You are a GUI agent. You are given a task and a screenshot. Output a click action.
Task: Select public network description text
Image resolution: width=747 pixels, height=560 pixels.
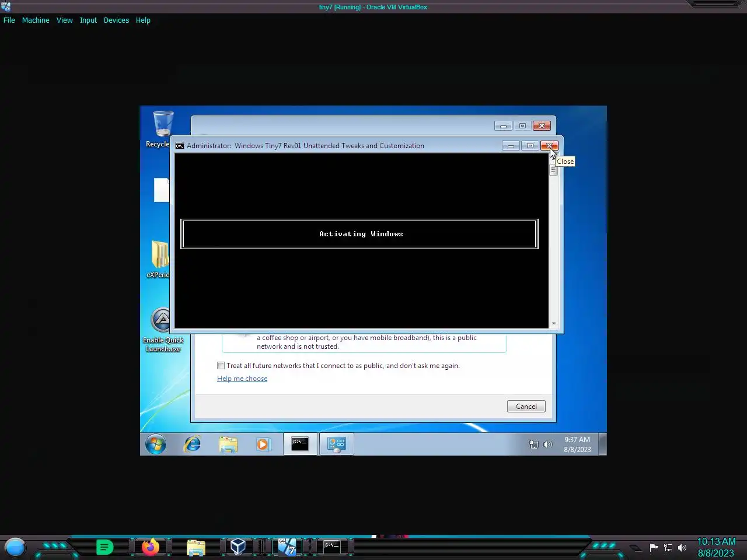(366, 342)
